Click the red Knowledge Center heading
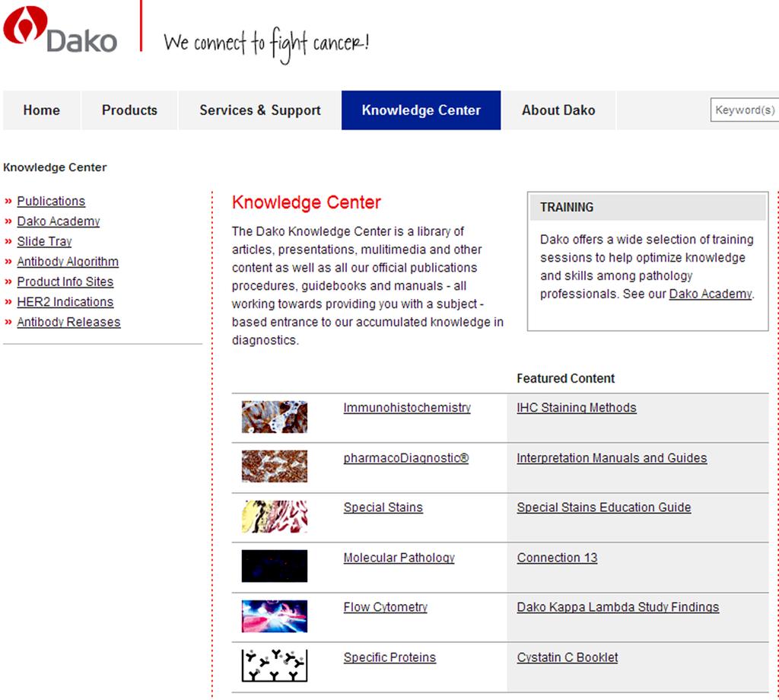This screenshot has height=700, width=779. (x=306, y=202)
